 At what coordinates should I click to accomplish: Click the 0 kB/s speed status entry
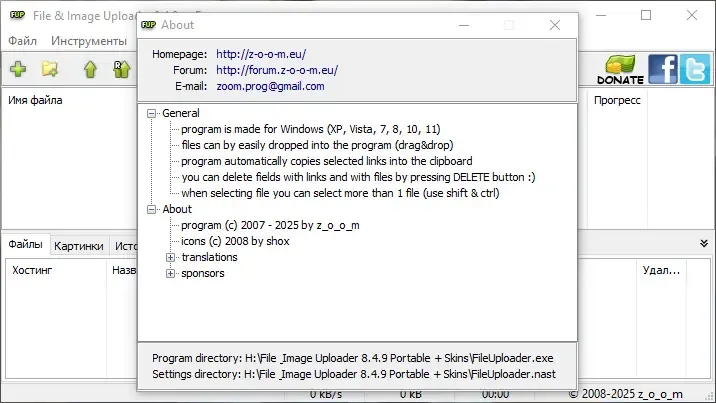[x=326, y=394]
